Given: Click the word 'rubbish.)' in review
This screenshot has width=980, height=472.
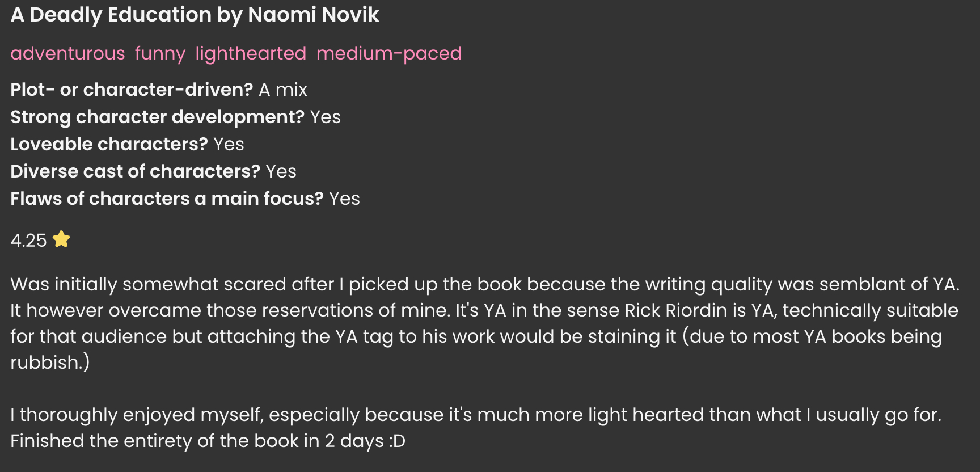Looking at the screenshot, I should click(50, 363).
